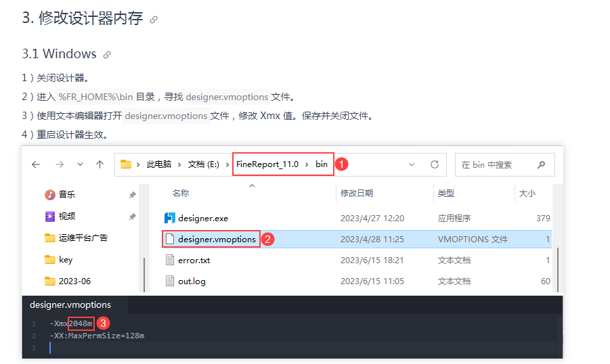Select the designer.exe file

pos(203,219)
